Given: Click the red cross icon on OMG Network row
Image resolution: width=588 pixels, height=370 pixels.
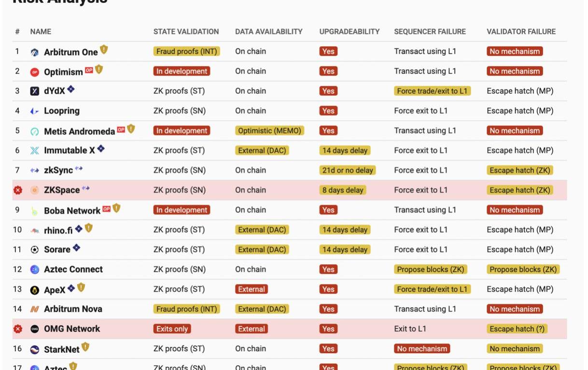Looking at the screenshot, I should coord(18,329).
